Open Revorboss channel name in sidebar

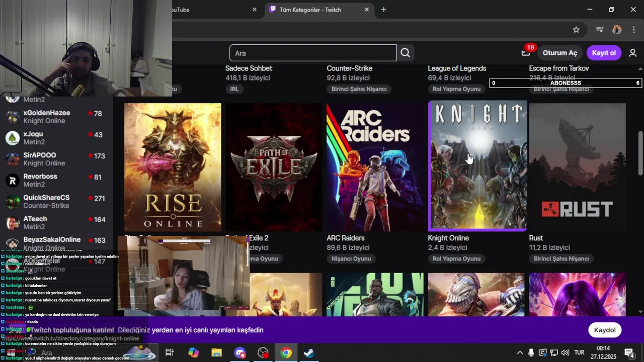coord(40,176)
